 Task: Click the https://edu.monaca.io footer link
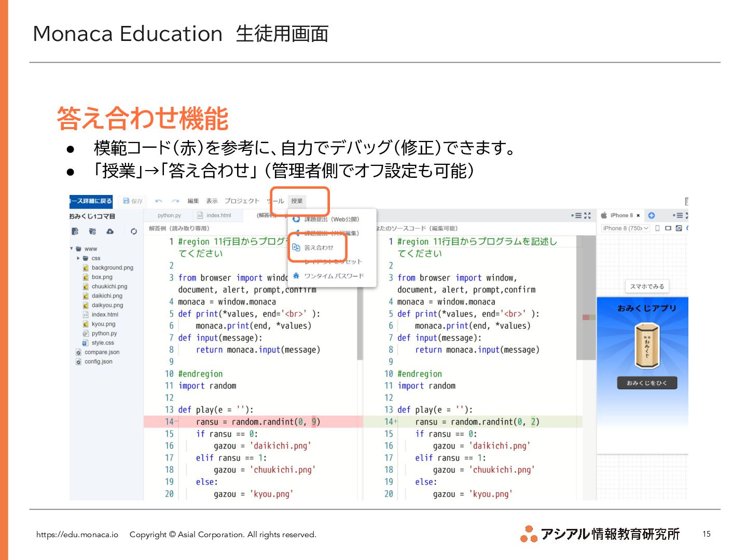coord(77,535)
